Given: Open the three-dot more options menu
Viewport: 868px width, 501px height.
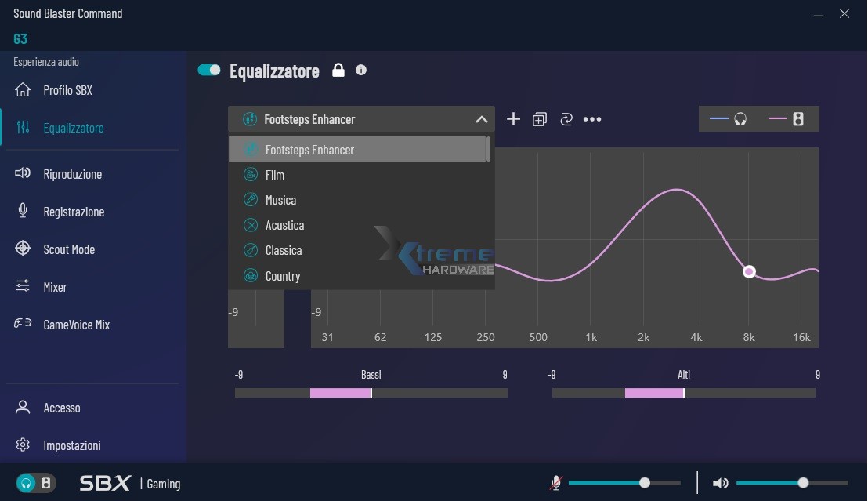Looking at the screenshot, I should tap(592, 119).
